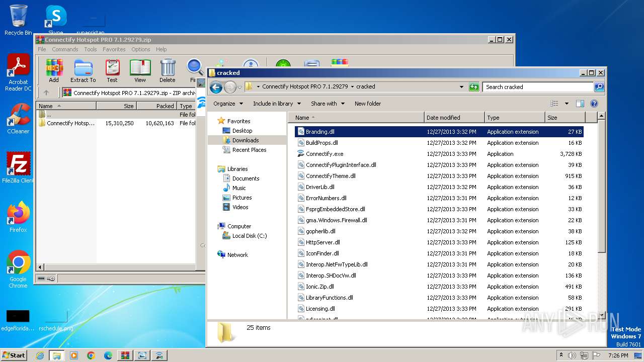The height and width of the screenshot is (362, 644).
Task: Select Downloads in navigation pane
Action: click(x=246, y=140)
